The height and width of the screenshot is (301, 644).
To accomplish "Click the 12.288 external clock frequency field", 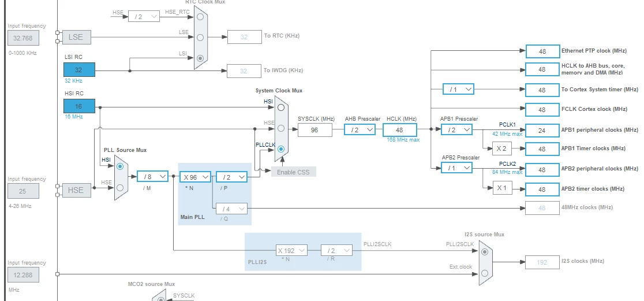I will (24, 274).
